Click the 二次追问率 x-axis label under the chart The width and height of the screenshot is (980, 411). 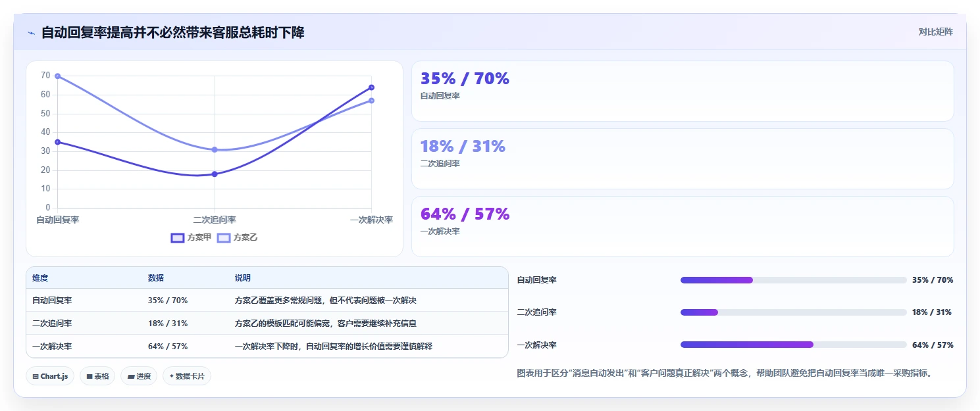click(x=215, y=220)
